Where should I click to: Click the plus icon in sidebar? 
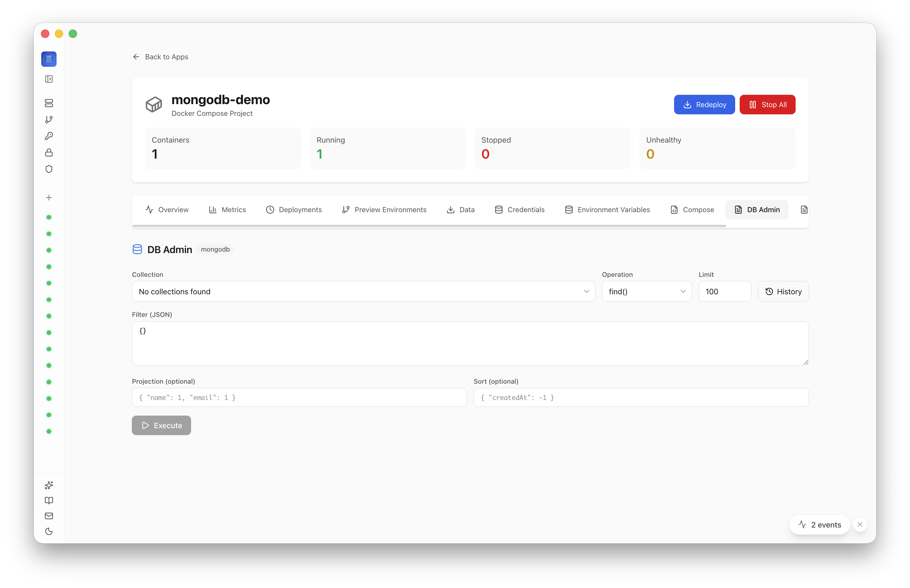coord(49,197)
